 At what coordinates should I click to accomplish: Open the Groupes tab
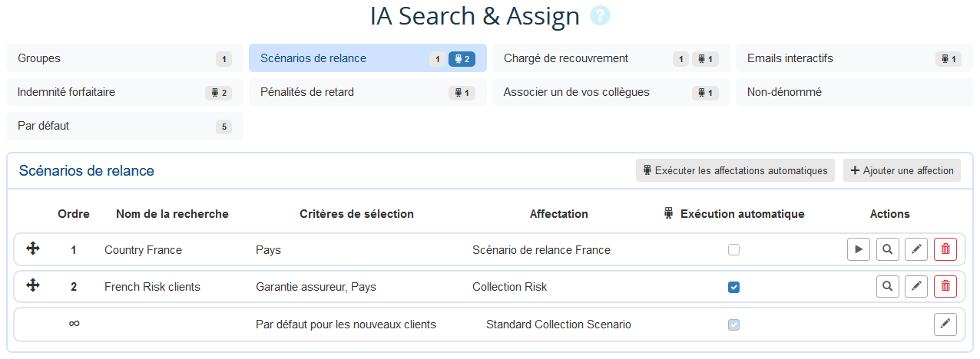coord(124,58)
